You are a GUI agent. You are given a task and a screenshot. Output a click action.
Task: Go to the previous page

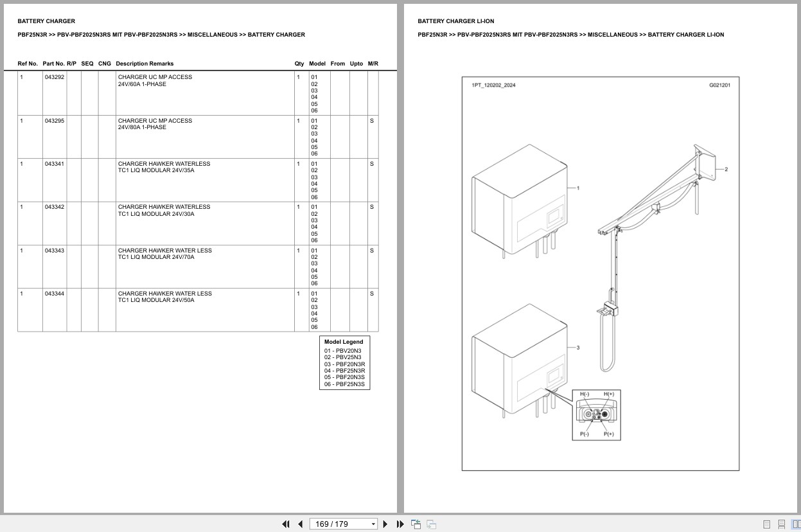(300, 524)
